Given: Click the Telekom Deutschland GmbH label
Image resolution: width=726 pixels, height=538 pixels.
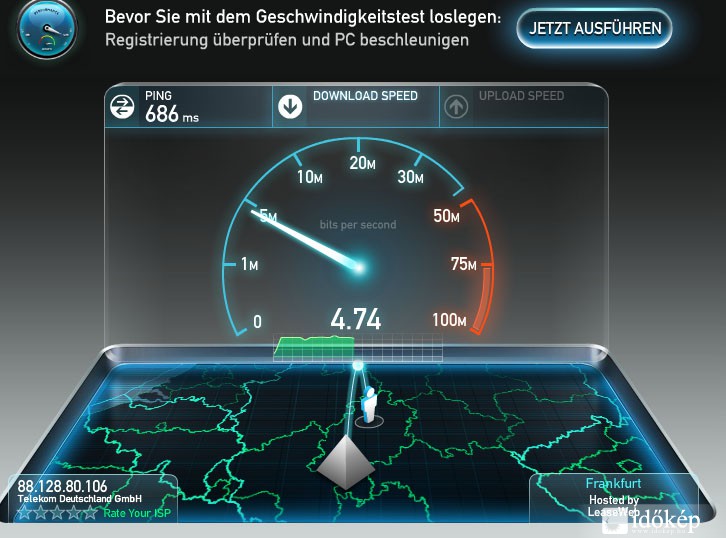Looking at the screenshot, I should 80,499.
